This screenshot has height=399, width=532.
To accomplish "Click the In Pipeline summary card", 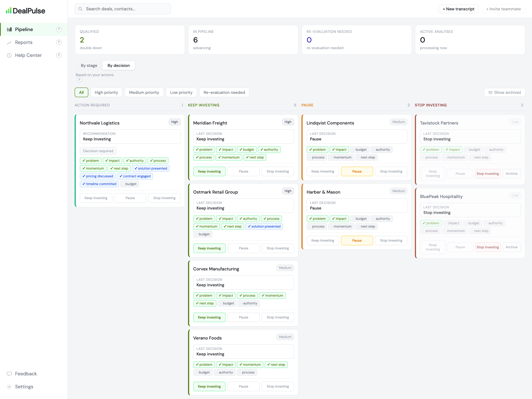I will pos(243,40).
